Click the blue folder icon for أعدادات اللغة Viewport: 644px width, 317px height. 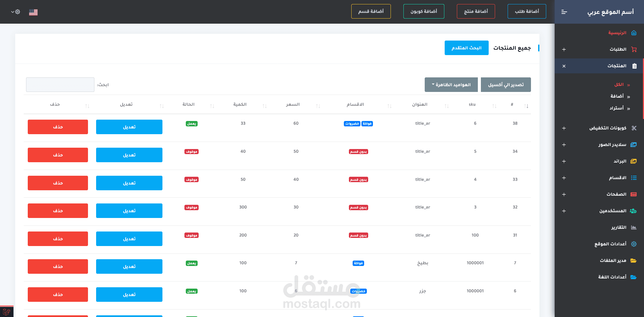coord(634,277)
